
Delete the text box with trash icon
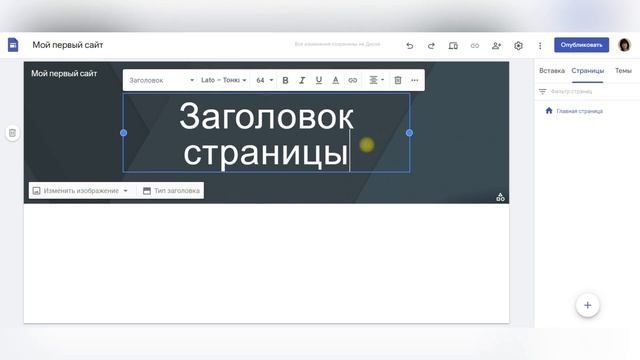tap(398, 80)
